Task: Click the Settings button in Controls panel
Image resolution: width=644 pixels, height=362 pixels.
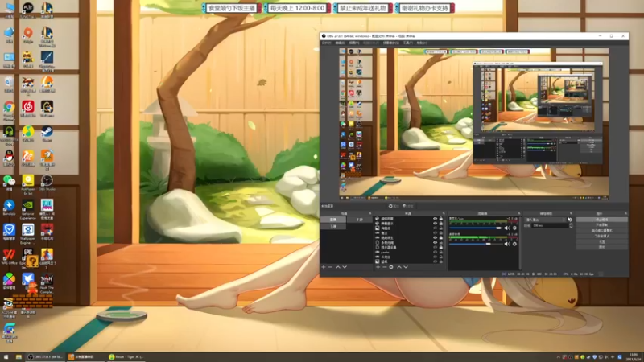Action: [x=601, y=242]
